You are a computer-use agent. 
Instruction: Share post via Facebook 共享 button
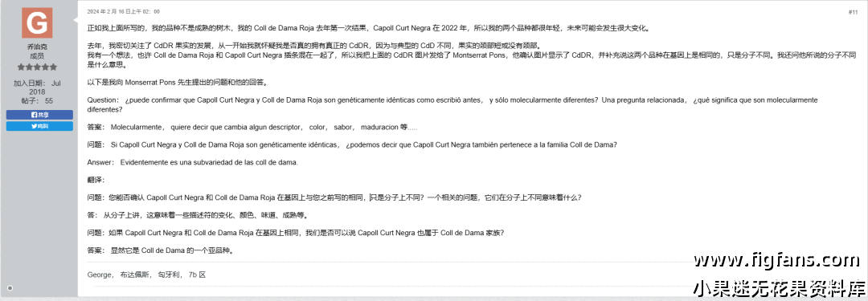click(x=39, y=115)
